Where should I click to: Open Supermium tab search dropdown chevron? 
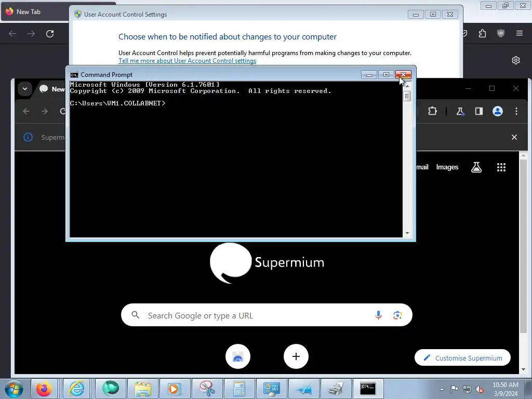[25, 89]
